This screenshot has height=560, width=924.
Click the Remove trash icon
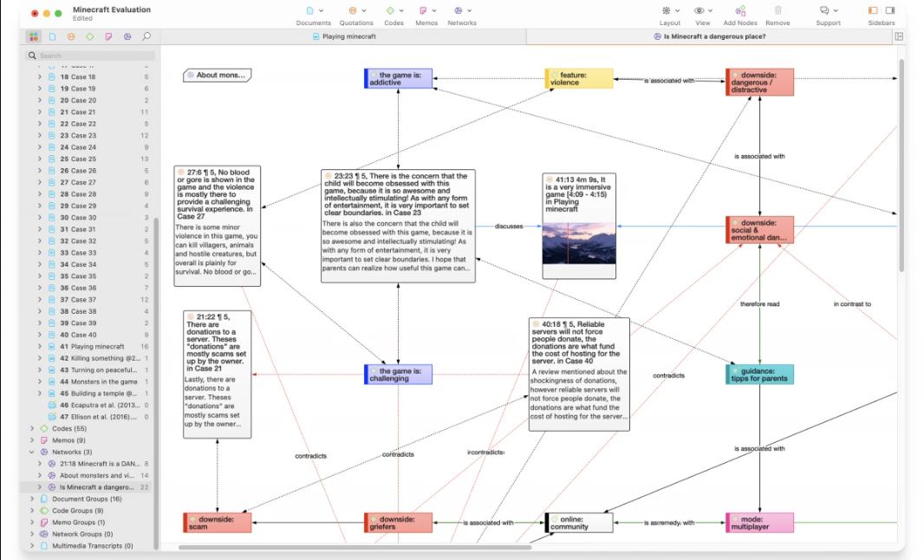(x=778, y=10)
